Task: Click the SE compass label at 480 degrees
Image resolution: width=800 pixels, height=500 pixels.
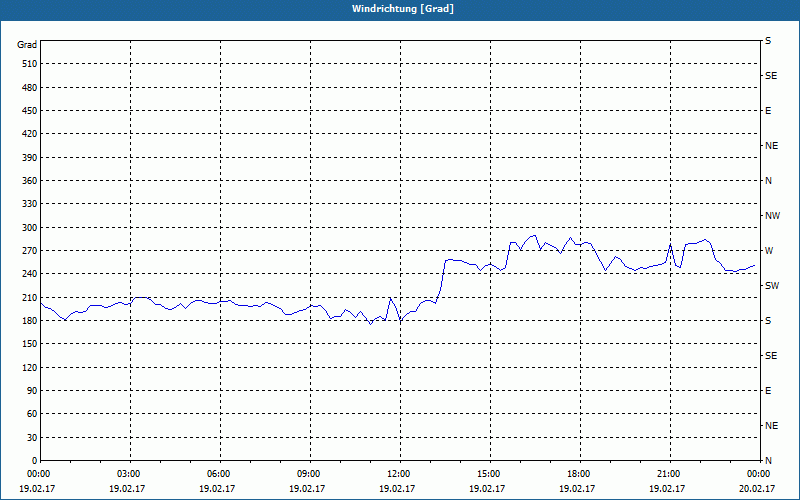Action: coord(771,76)
